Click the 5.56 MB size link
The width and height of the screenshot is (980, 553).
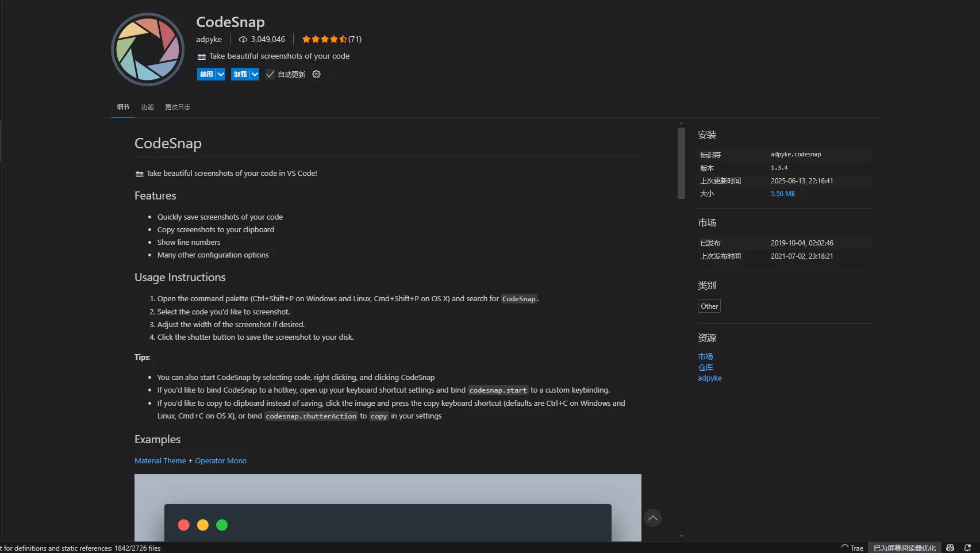point(783,194)
